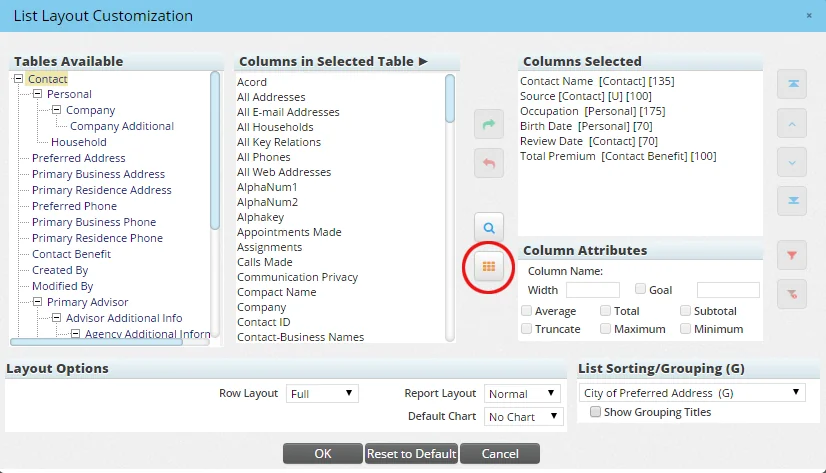
Task: Move selected column up one position
Action: [x=791, y=124]
